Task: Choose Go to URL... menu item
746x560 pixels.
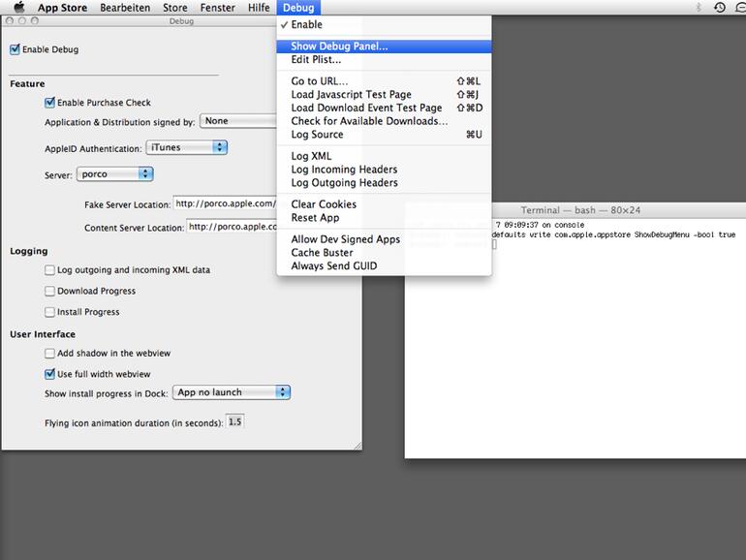Action: [x=384, y=81]
